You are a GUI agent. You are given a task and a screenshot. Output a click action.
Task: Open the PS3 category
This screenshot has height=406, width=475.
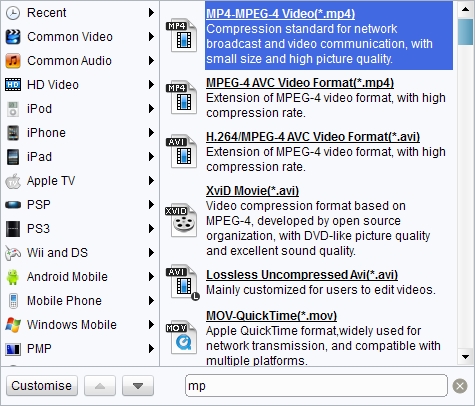pos(80,229)
